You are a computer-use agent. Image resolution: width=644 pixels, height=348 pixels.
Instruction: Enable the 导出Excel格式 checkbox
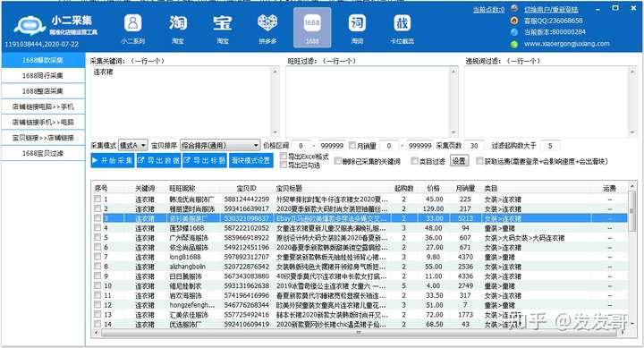click(x=283, y=157)
